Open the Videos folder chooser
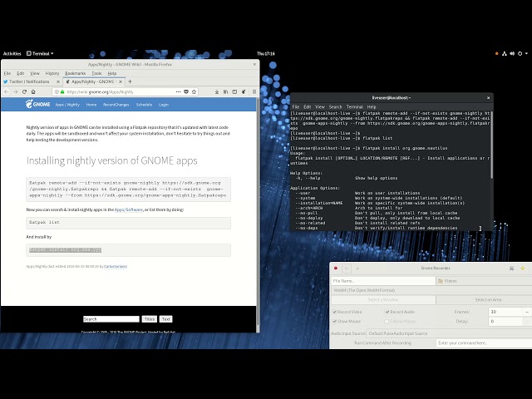 [484, 281]
